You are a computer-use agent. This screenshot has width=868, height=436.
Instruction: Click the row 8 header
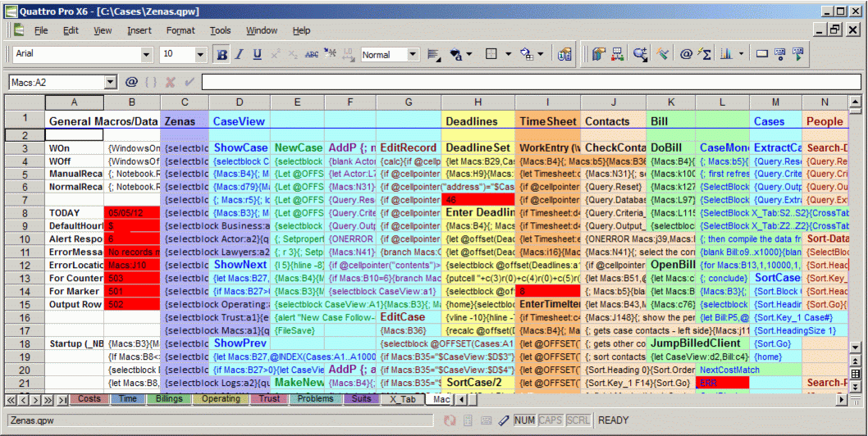tap(25, 212)
